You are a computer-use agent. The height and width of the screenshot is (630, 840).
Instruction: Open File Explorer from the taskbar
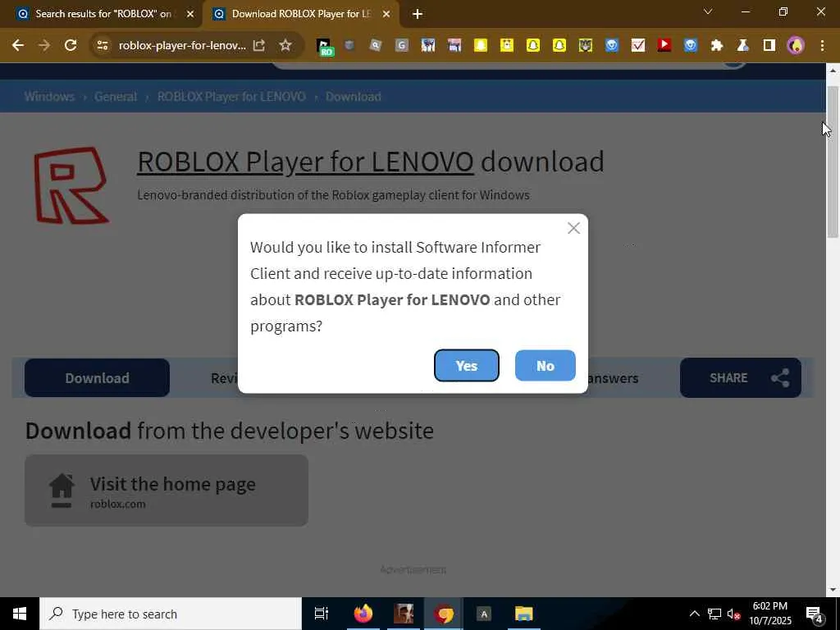[524, 614]
